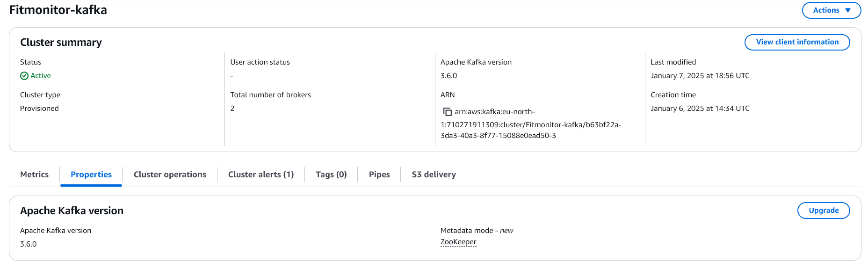Click the Creation time date value
868x269 pixels.
click(700, 109)
